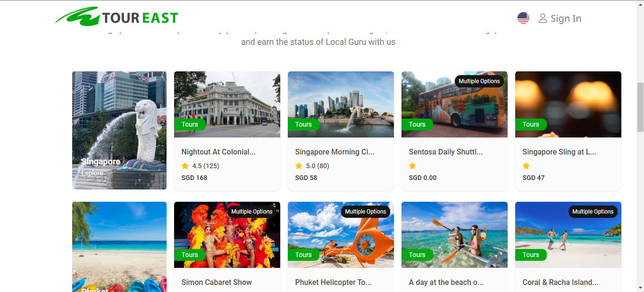Explore the Singapore destination tile
Viewport: 644px width, 292px height.
pyautogui.click(x=119, y=130)
